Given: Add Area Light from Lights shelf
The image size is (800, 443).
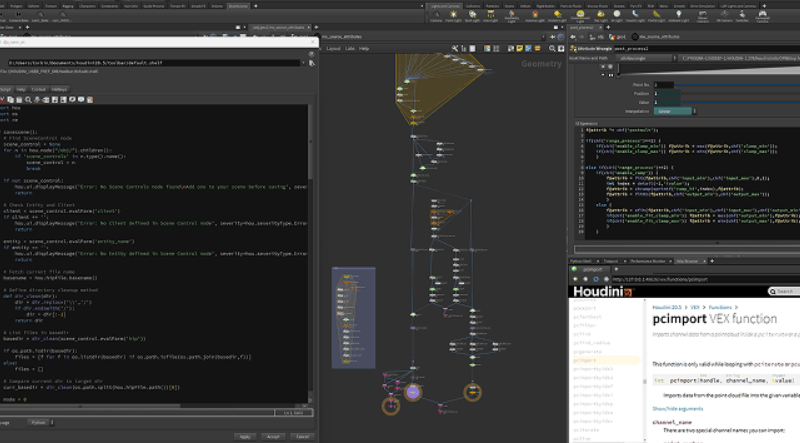Looking at the screenshot, I should 490,16.
